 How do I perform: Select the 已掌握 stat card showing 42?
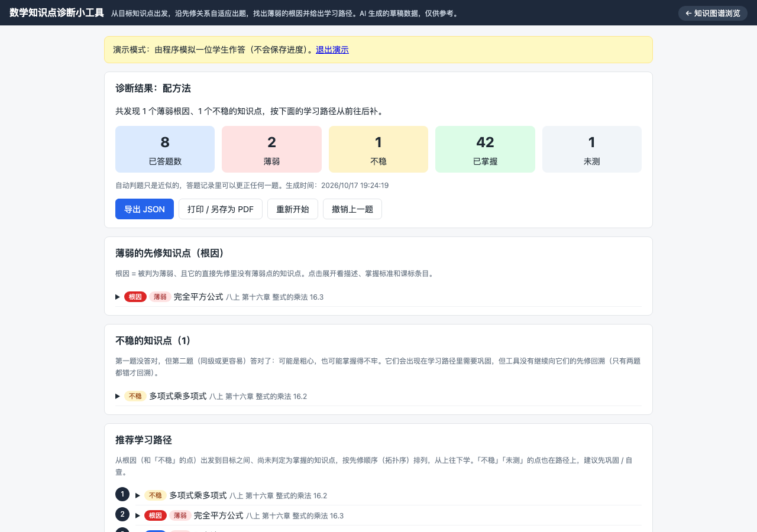click(x=486, y=149)
